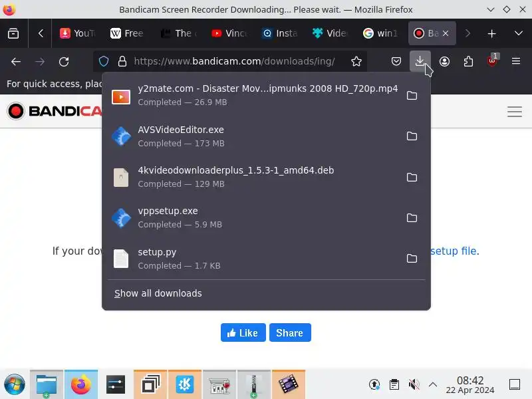Switch to the 'The' tab

[179, 33]
